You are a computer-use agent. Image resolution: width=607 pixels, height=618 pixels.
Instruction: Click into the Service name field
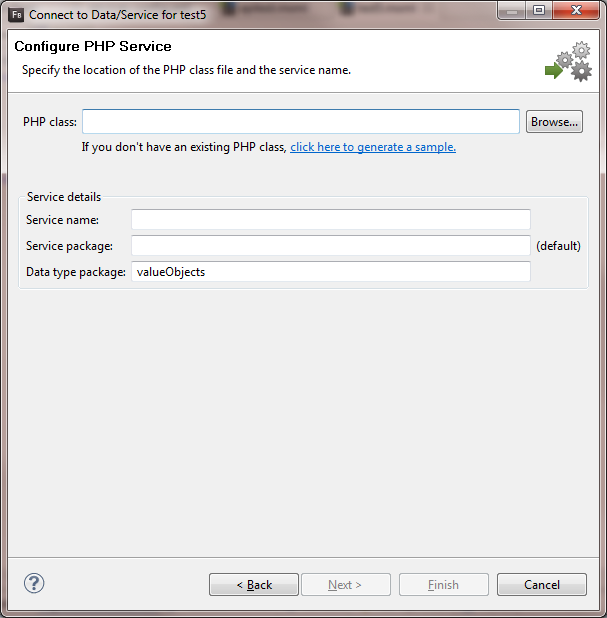(330, 220)
